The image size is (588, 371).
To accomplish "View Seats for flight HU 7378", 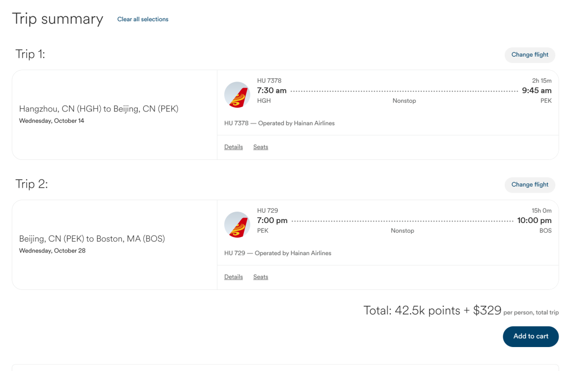I will click(x=261, y=147).
